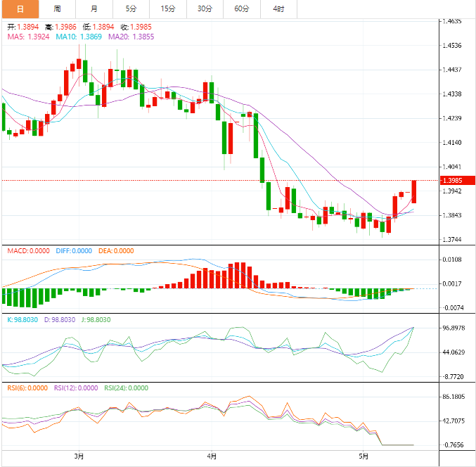Click the 3月 date axis marker
The height and width of the screenshot is (467, 476).
pyautogui.click(x=79, y=456)
